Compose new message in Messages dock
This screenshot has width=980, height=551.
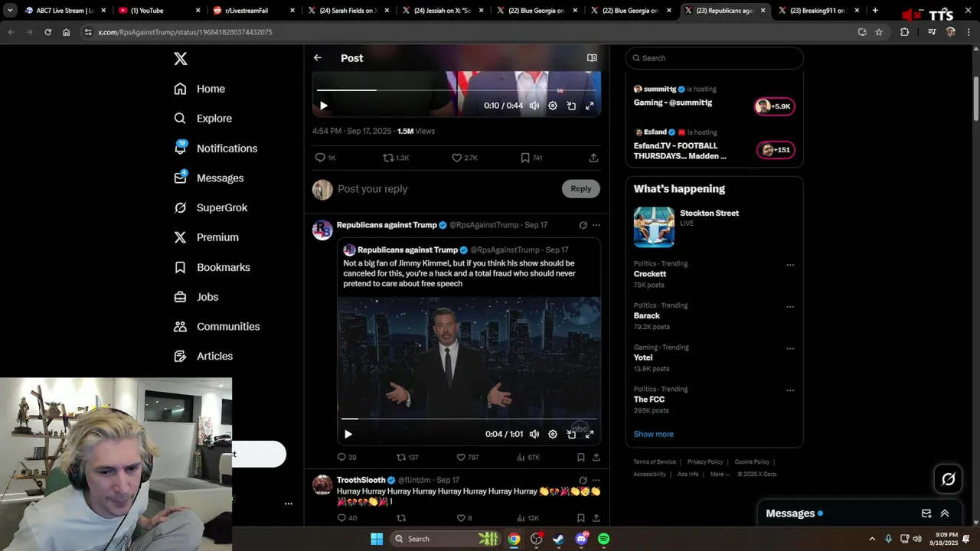[926, 514]
